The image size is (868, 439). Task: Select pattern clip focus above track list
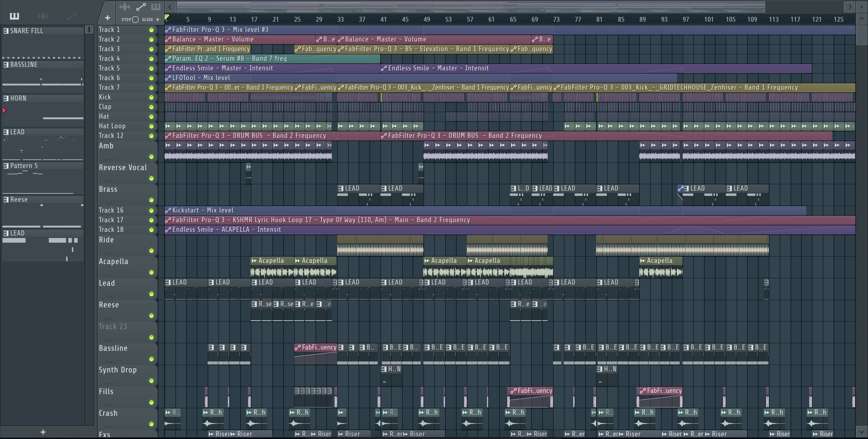155,7
